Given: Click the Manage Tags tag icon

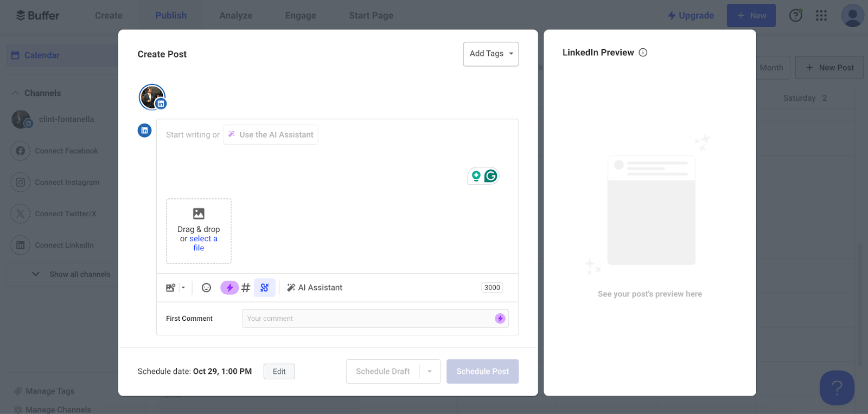Looking at the screenshot, I should tap(18, 391).
